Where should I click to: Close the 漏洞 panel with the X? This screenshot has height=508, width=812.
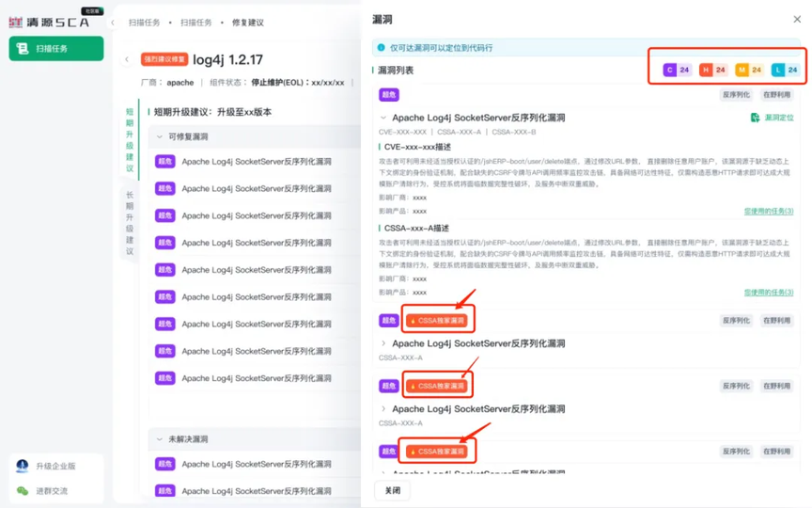coord(797,19)
